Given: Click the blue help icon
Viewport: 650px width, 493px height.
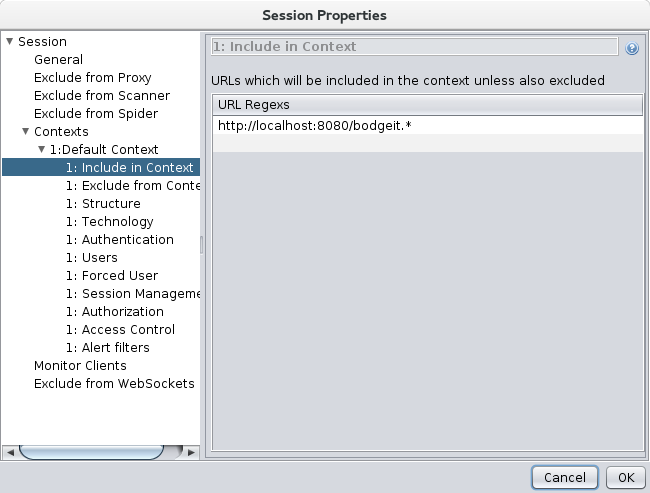Looking at the screenshot, I should pyautogui.click(x=632, y=48).
